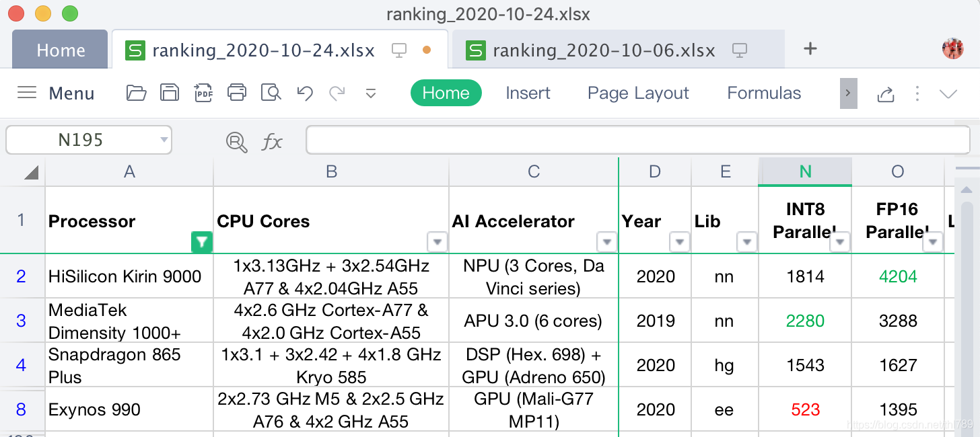Image resolution: width=980 pixels, height=437 pixels.
Task: Open the FP16 Parallel filter dropdown
Action: coord(933,242)
